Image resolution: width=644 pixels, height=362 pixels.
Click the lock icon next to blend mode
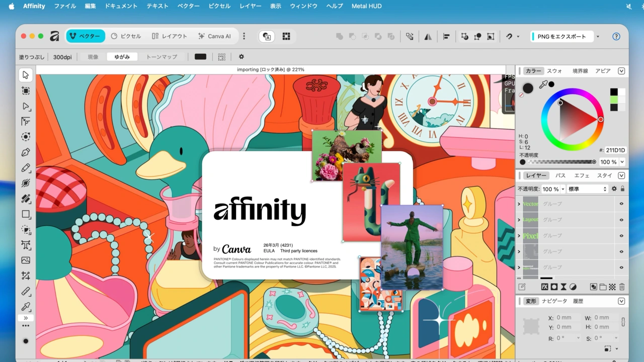[x=622, y=189]
